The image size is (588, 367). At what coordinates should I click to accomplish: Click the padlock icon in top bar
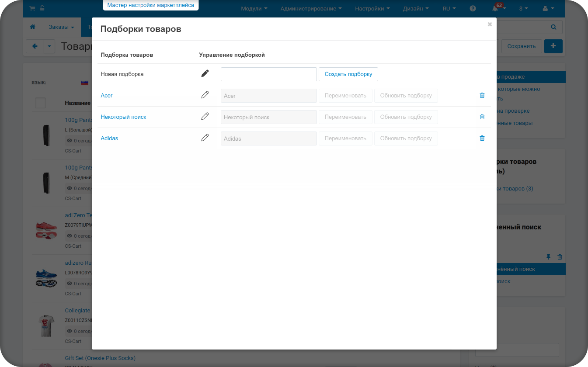[x=42, y=8]
